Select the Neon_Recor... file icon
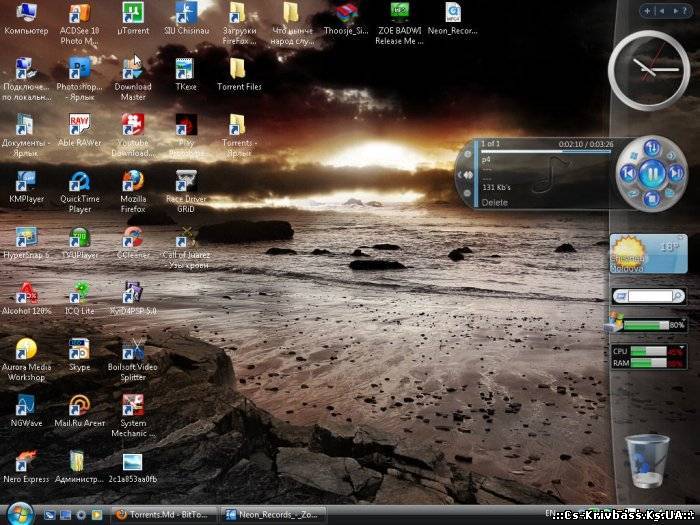The height and width of the screenshot is (525, 700). point(452,19)
